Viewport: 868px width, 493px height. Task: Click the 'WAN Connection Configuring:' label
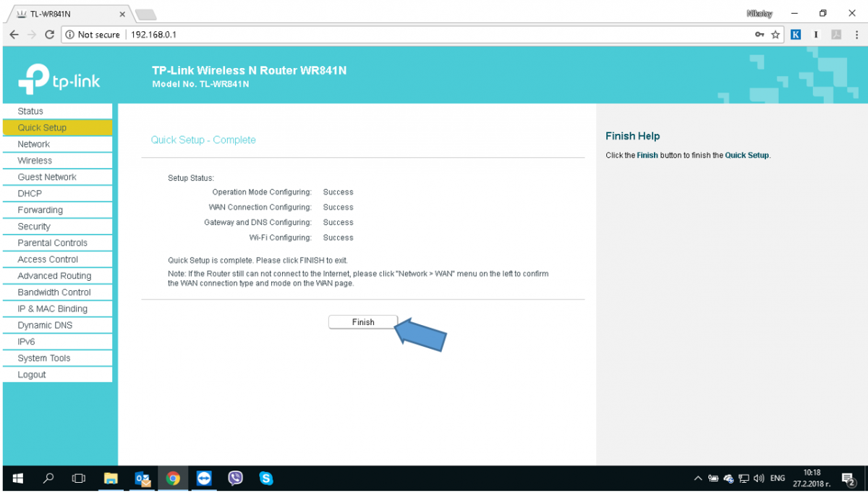pos(260,207)
